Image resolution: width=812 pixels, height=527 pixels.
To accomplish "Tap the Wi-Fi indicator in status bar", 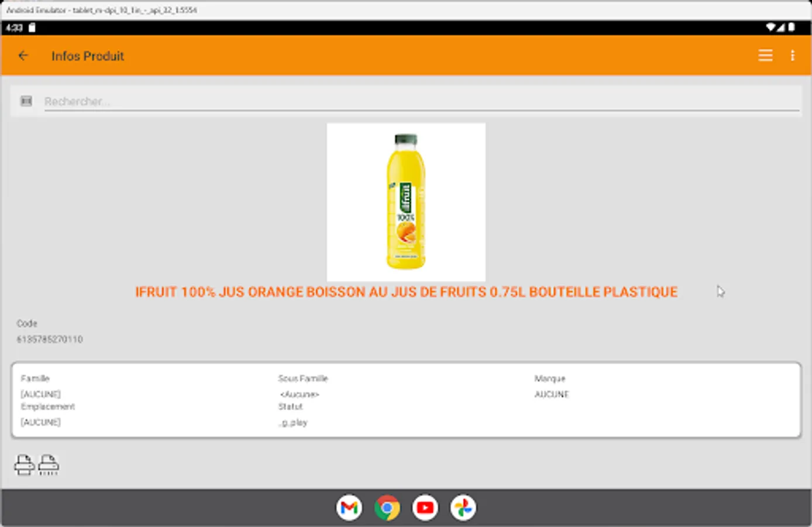I will point(771,27).
